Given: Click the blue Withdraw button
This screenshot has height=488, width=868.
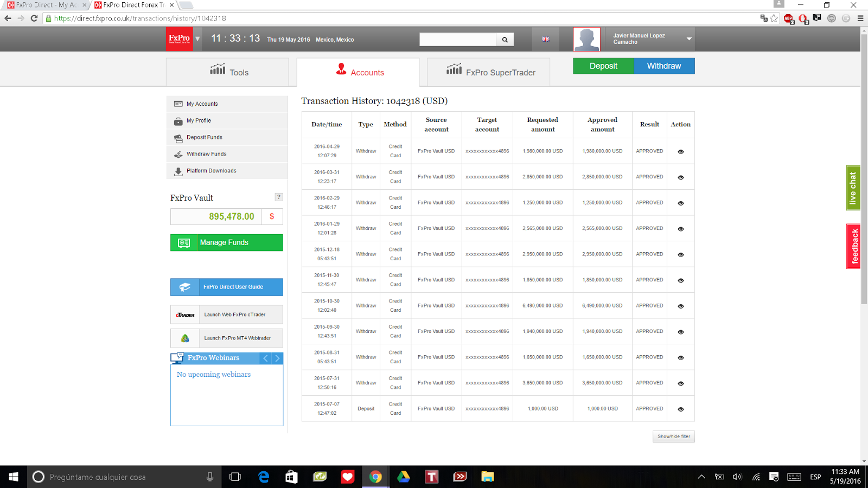Looking at the screenshot, I should 664,66.
